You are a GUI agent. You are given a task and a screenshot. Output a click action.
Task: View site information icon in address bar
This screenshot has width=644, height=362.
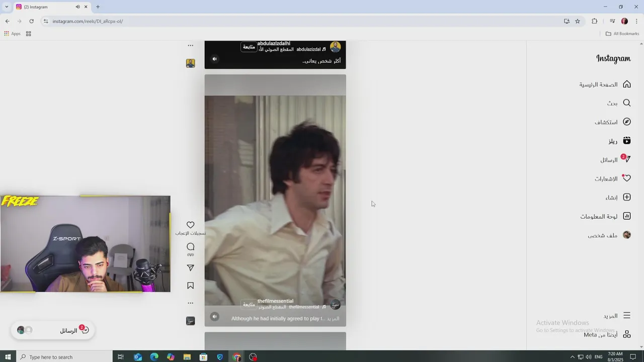coord(45,21)
